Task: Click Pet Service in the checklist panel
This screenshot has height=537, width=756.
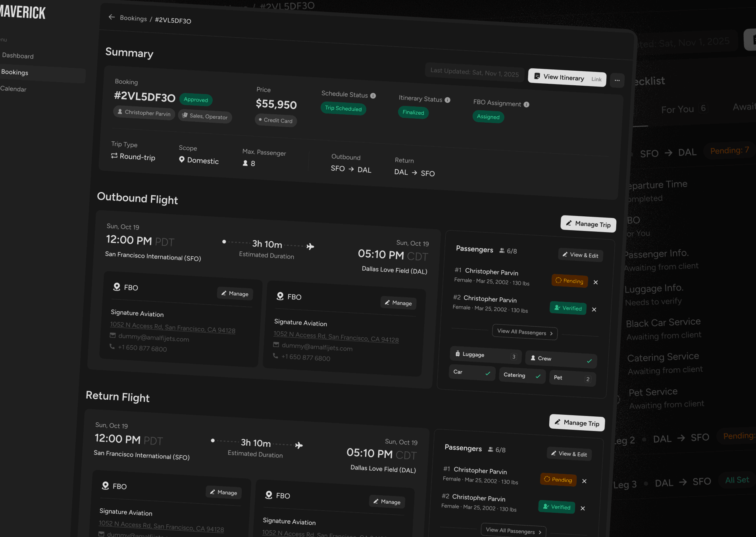Action: point(653,392)
